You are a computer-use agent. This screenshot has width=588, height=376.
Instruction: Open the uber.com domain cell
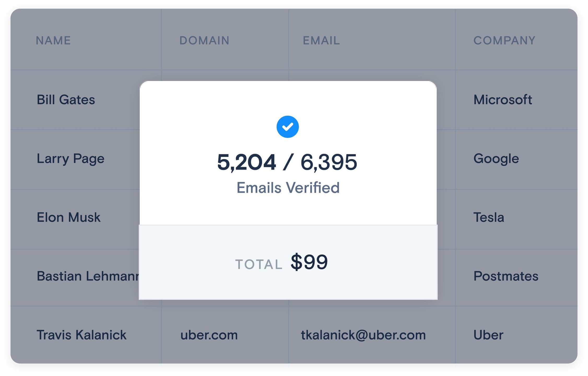pos(209,335)
